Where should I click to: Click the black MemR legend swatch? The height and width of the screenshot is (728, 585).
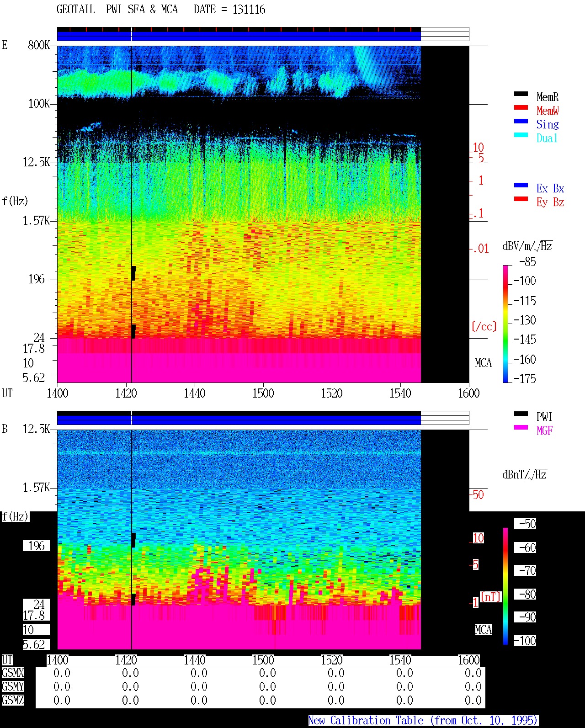(x=521, y=94)
